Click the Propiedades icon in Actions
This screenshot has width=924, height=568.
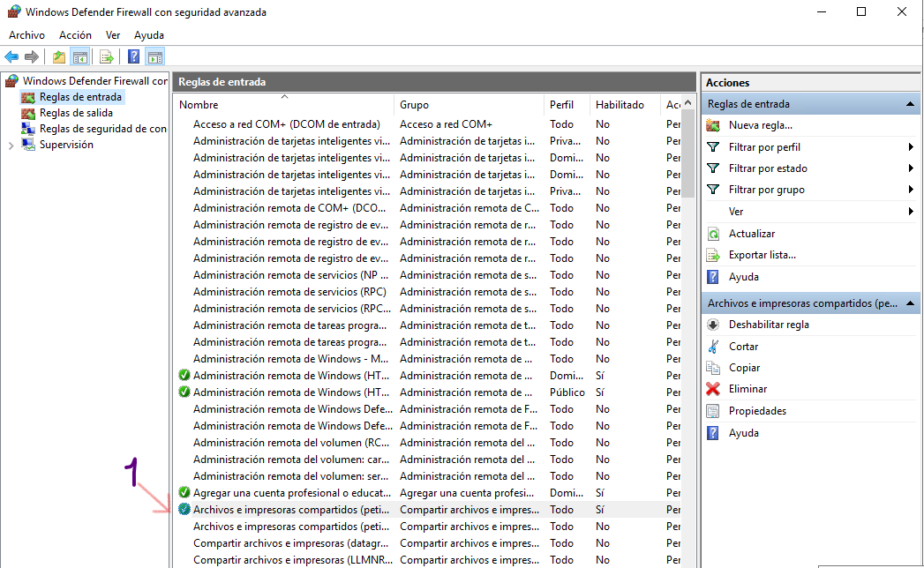coord(713,411)
